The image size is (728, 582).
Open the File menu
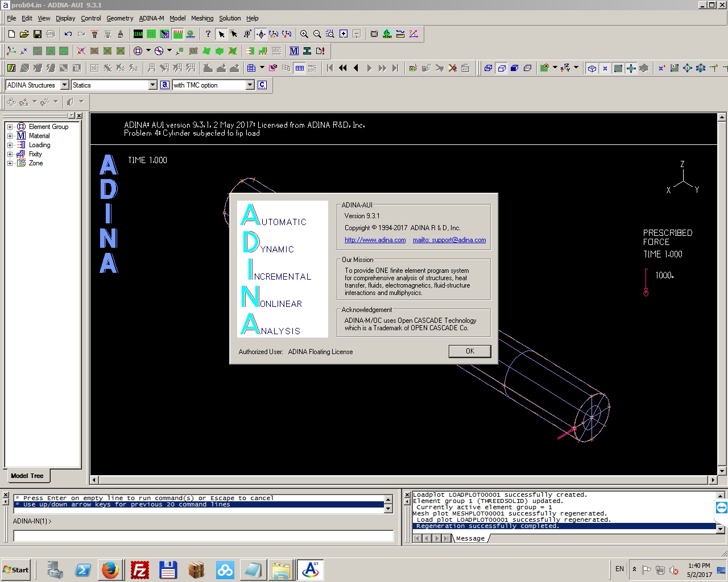point(11,18)
